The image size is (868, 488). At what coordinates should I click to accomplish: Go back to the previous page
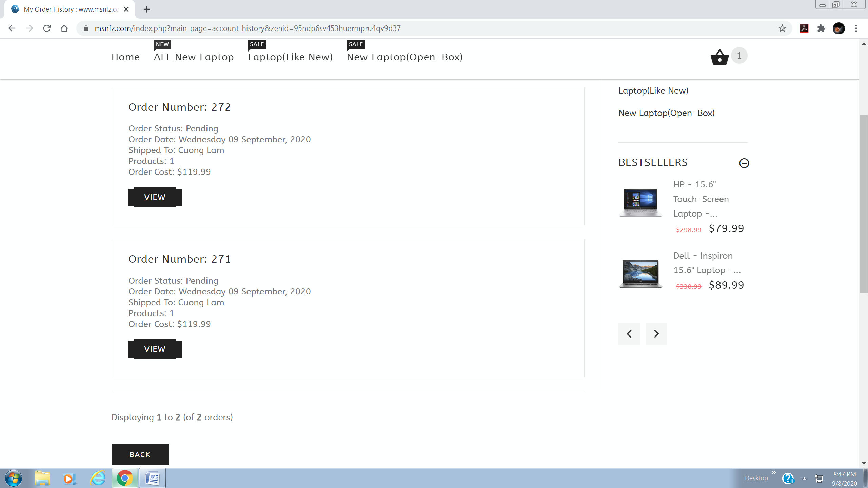click(x=12, y=28)
